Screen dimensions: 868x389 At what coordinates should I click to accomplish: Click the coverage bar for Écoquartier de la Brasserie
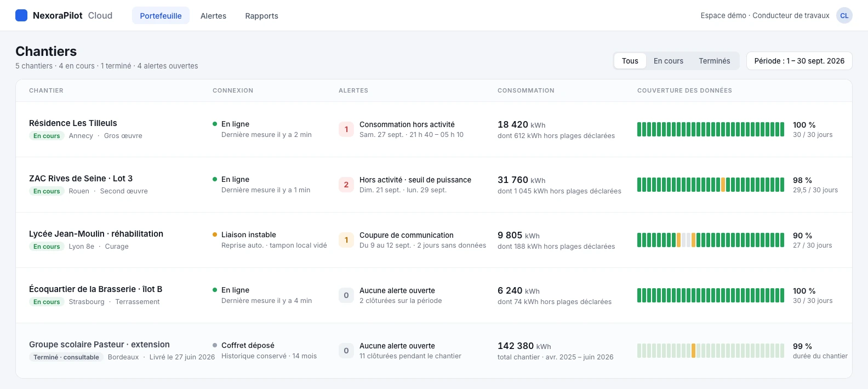tap(711, 295)
